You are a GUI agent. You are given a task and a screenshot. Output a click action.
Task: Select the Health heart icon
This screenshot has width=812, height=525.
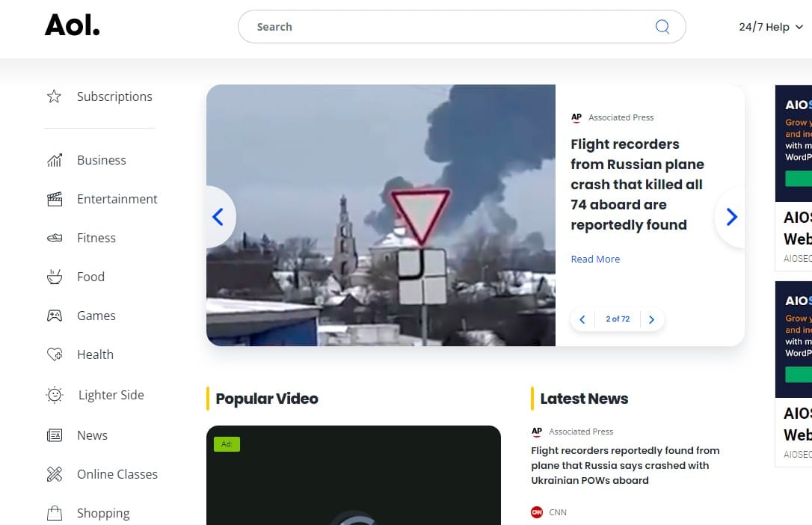[x=55, y=354]
